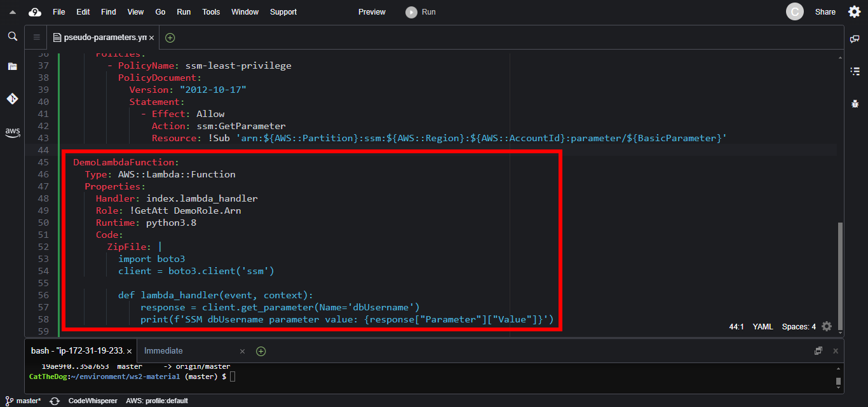Click the Run button
Viewport: 868px width, 407px height.
[x=421, y=12]
